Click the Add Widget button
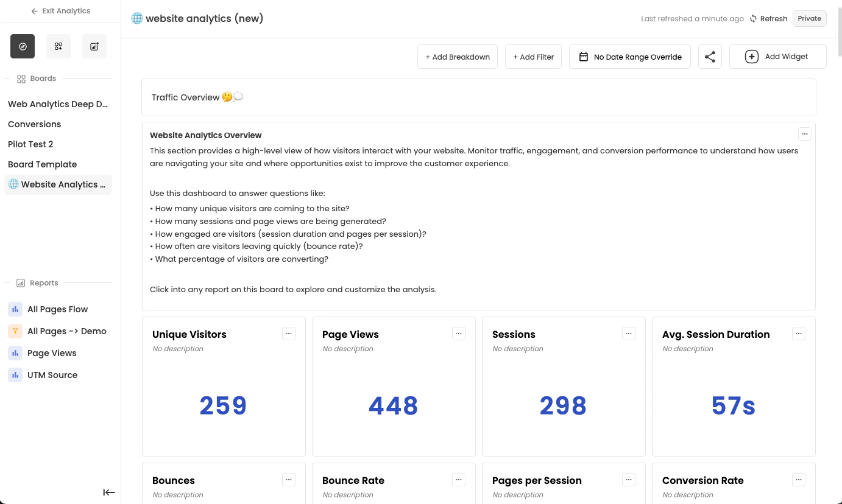Viewport: 842px width, 504px height. pyautogui.click(x=778, y=57)
